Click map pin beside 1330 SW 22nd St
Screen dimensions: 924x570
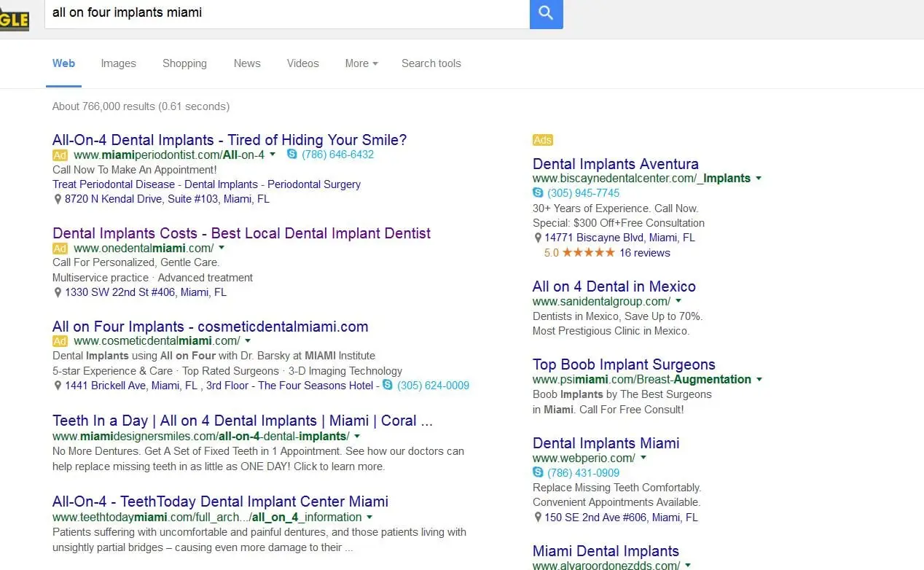click(x=58, y=292)
